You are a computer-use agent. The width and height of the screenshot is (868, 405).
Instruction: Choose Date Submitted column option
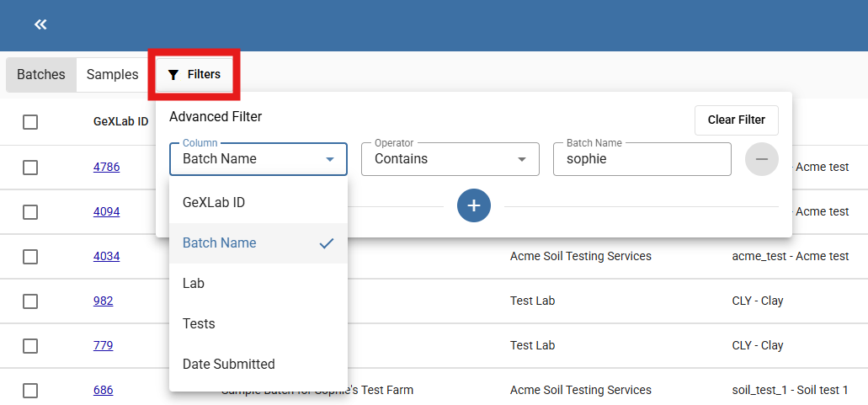(228, 365)
